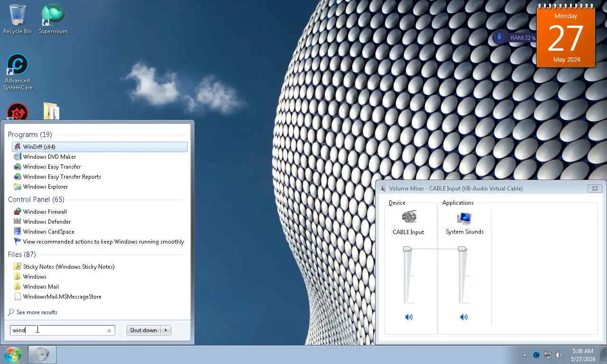The height and width of the screenshot is (364, 607).
Task: Open Advanced SystemCare desktop shortcut
Action: (18, 72)
